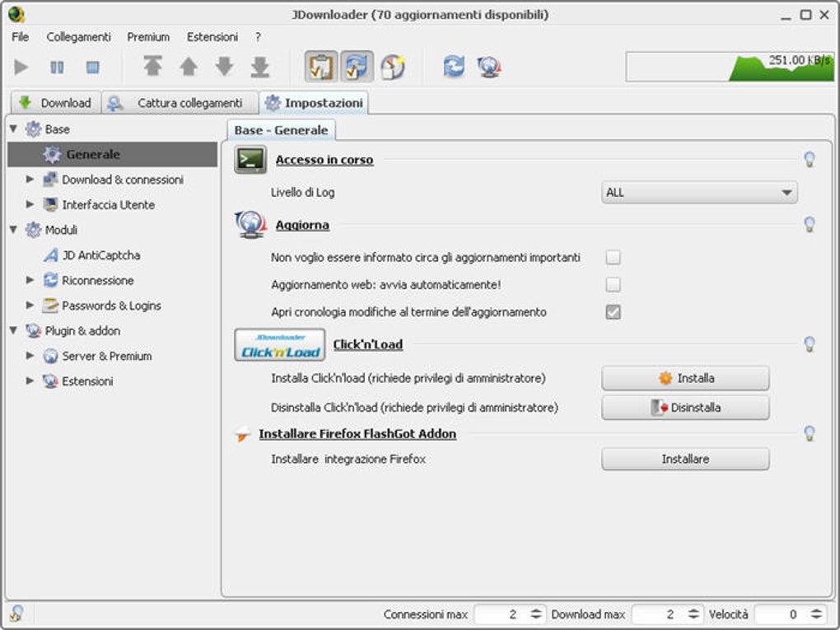
Task: Click the Connessioni max stepper arrows
Action: tap(536, 614)
